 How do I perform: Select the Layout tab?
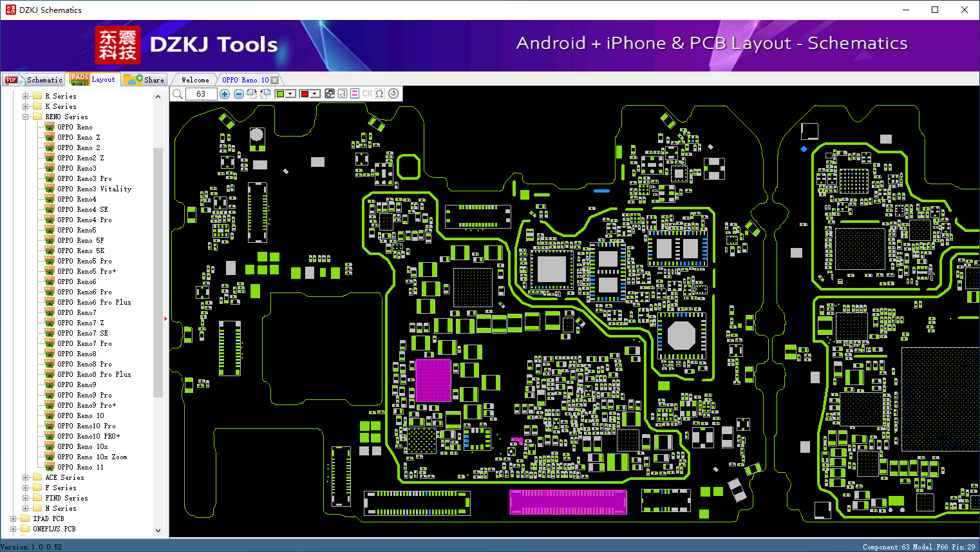93,79
